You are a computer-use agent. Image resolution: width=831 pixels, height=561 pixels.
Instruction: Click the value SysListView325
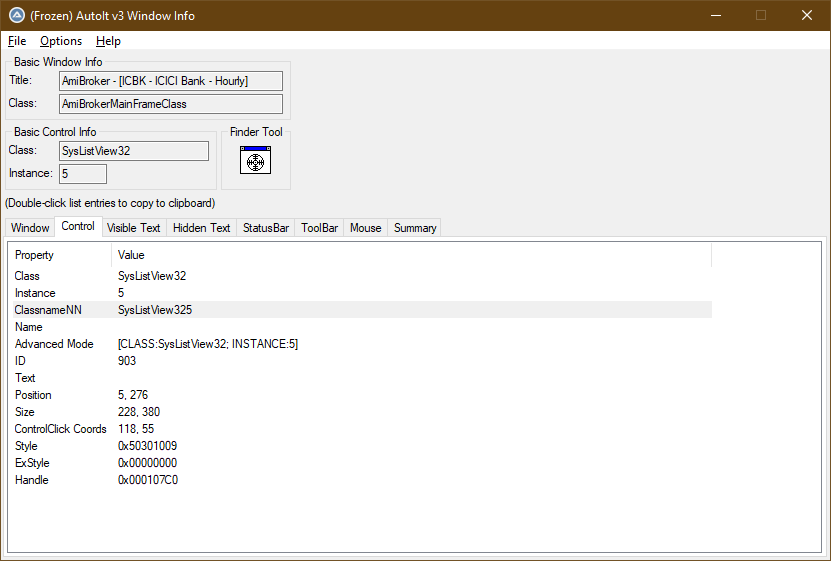pyautogui.click(x=155, y=310)
